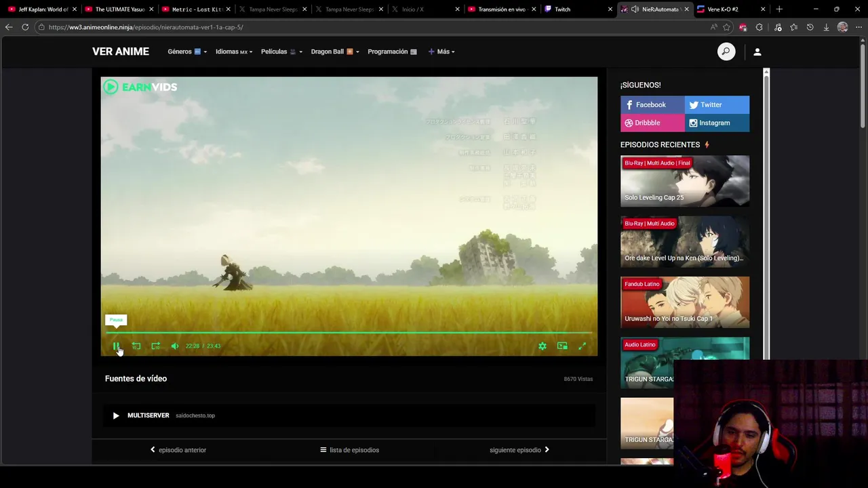Rewind the video 10 seconds
The width and height of the screenshot is (868, 488).
(136, 346)
